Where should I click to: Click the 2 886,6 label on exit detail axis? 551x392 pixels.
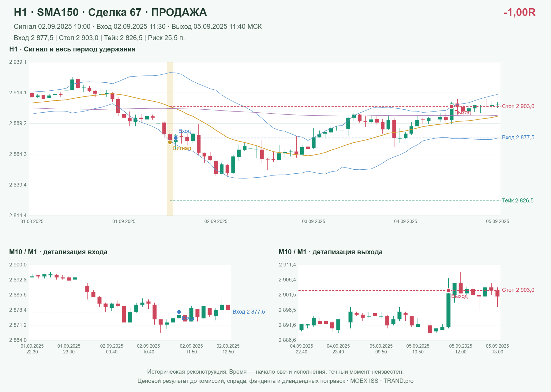click(287, 340)
